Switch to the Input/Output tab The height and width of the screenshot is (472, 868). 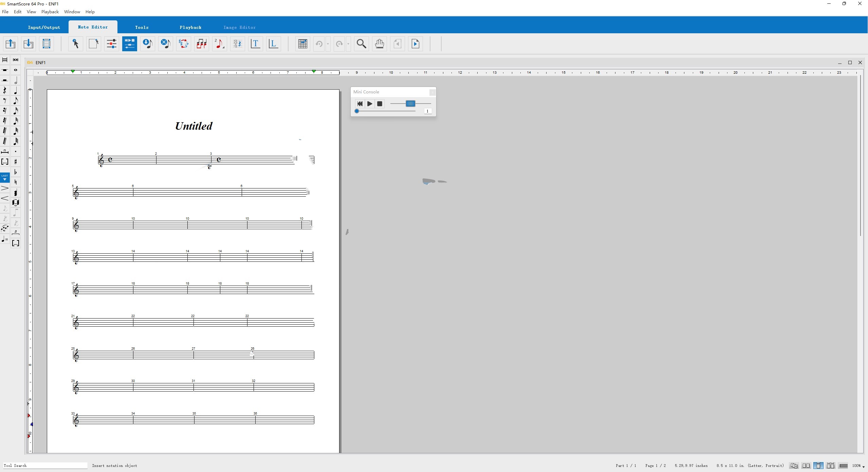[44, 27]
